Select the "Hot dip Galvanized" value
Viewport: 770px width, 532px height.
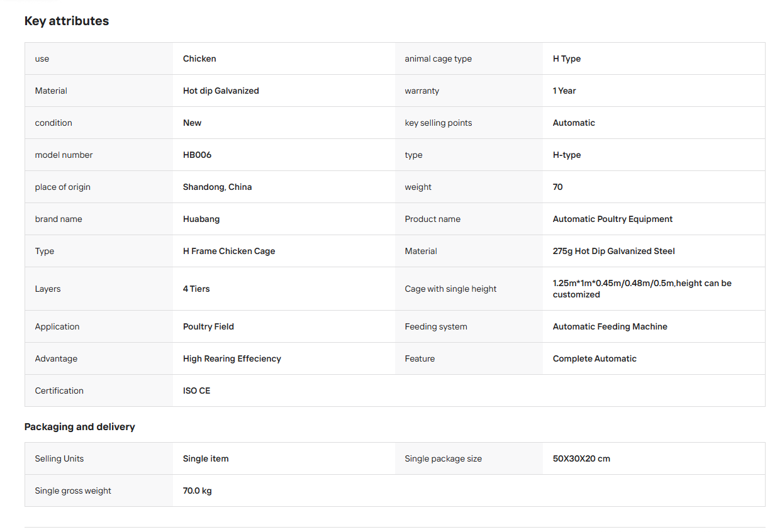click(221, 91)
